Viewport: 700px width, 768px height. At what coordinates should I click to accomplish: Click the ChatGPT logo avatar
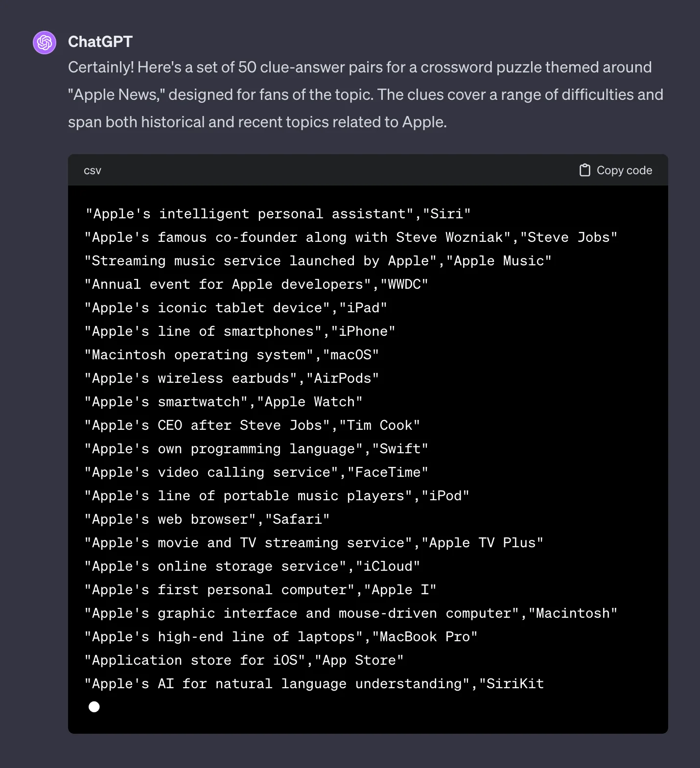pyautogui.click(x=45, y=43)
